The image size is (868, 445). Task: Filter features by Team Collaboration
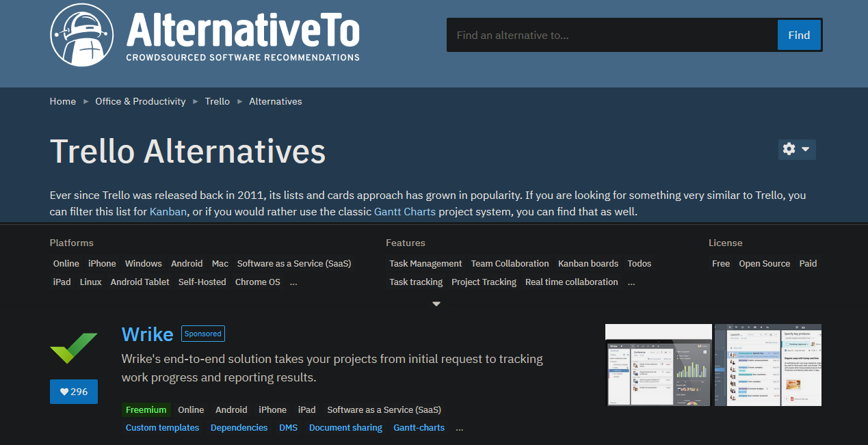point(510,263)
